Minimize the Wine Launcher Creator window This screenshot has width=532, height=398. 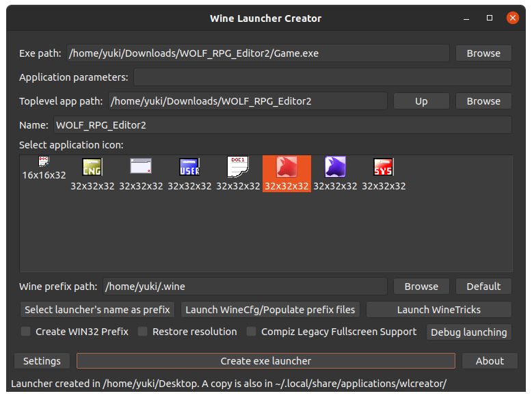coord(466,18)
